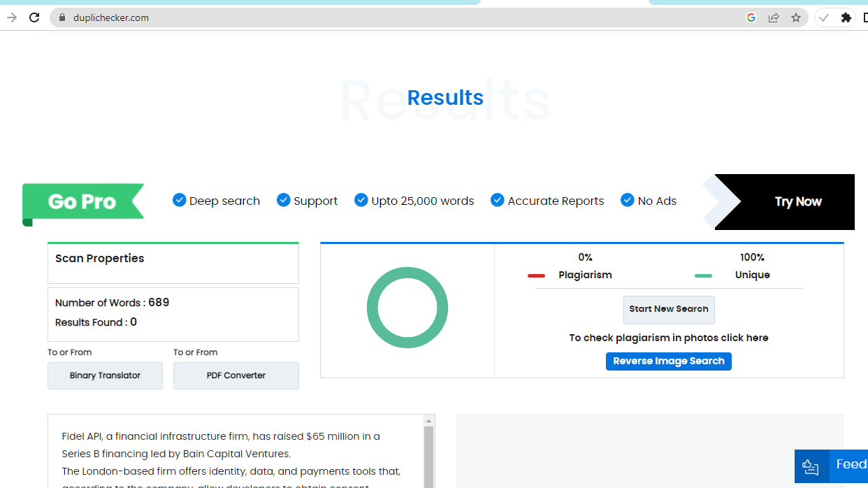Click 'To or From' label above PDF Converter
This screenshot has height=488, width=868.
(x=195, y=352)
